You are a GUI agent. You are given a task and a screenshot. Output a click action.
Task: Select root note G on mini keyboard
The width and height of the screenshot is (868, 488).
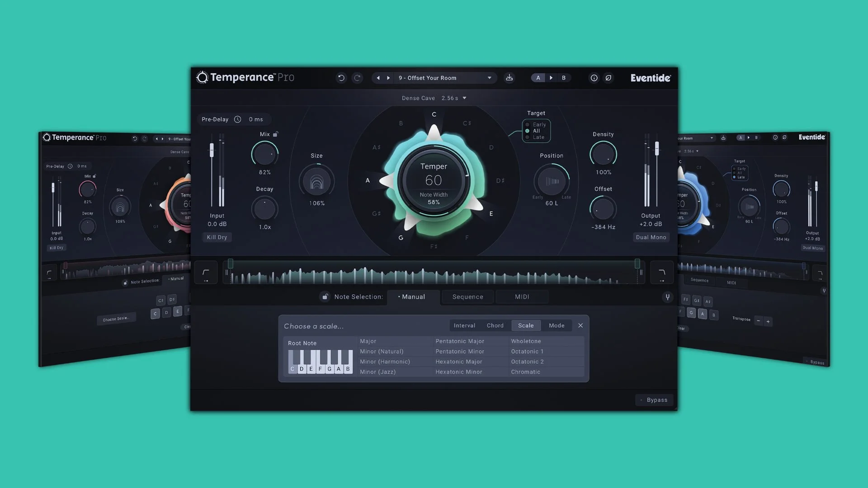329,369
